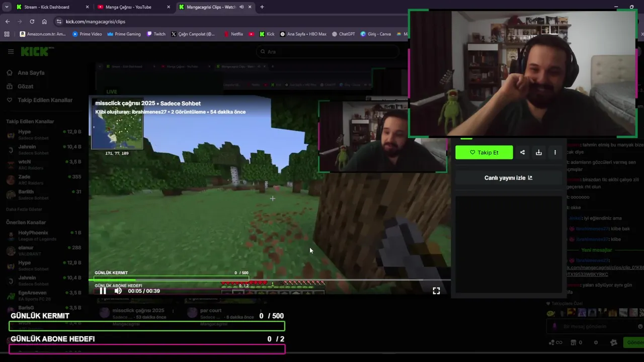
Task: Close the Stream - Kick Dashboard tab
Action: tap(87, 7)
